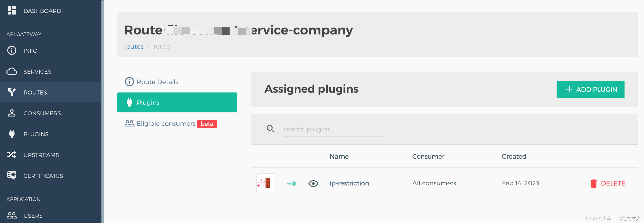Image resolution: width=644 pixels, height=223 pixels.
Task: Select the Eligible consumers tab
Action: pyautogui.click(x=166, y=124)
